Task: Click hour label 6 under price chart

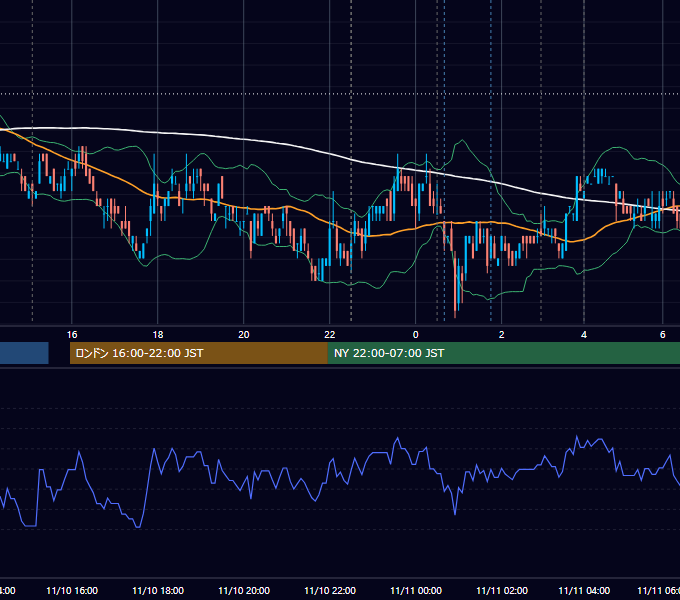Action: pyautogui.click(x=663, y=335)
